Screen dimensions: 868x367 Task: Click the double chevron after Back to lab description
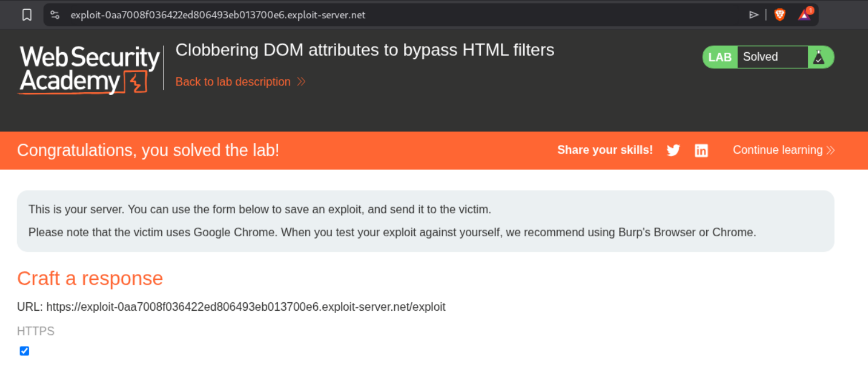[301, 82]
